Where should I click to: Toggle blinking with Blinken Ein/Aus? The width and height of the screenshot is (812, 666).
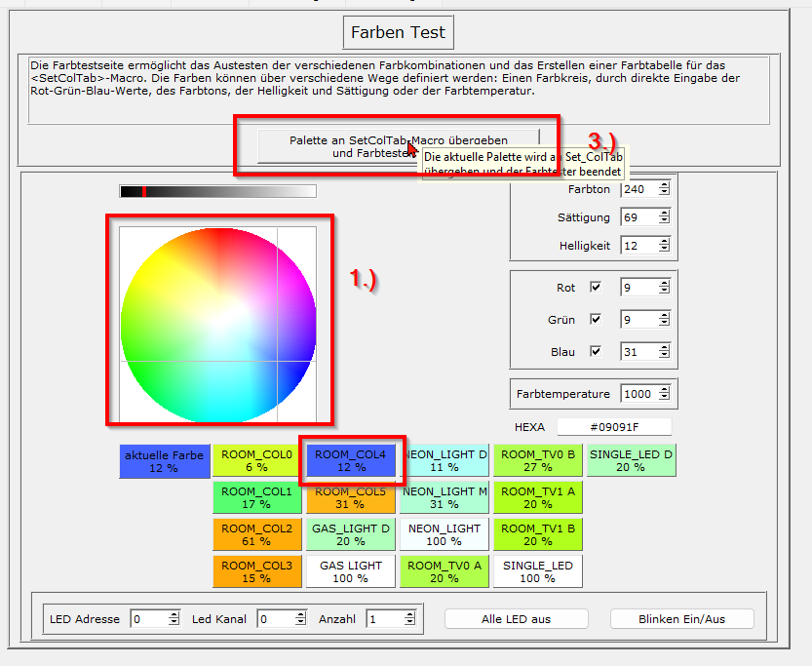pos(681,619)
